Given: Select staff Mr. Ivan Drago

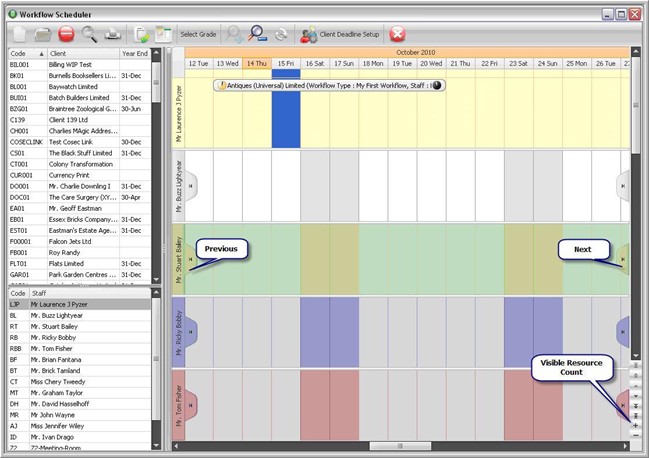Looking at the screenshot, I should (x=79, y=437).
